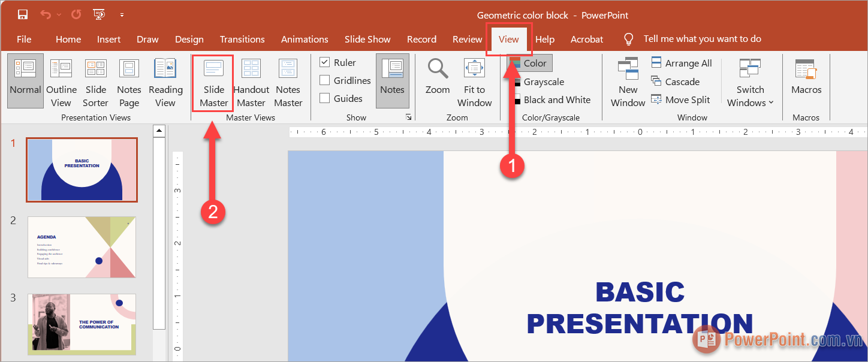Image resolution: width=868 pixels, height=362 pixels.
Task: Click the slide thumbnail pane scrollbar thumb
Action: pos(159,233)
